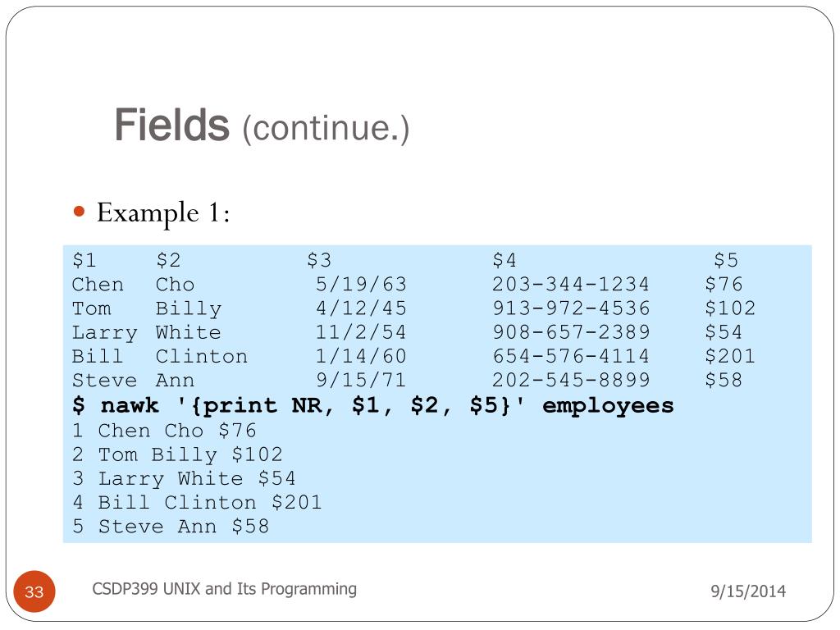Click the orange slide number 33 badge
This screenshot has height=630, width=840.
pos(34,591)
